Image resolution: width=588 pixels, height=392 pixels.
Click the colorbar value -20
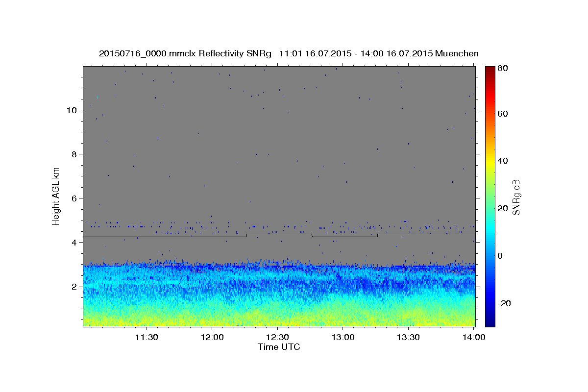click(x=504, y=303)
